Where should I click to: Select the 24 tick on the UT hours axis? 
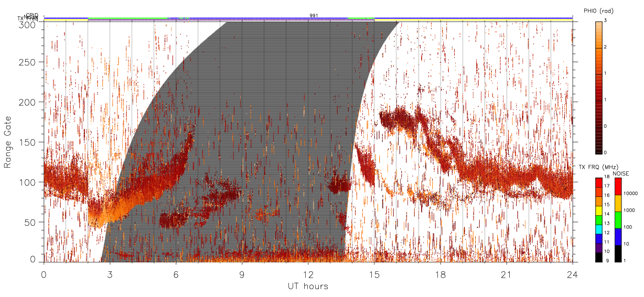(x=573, y=274)
